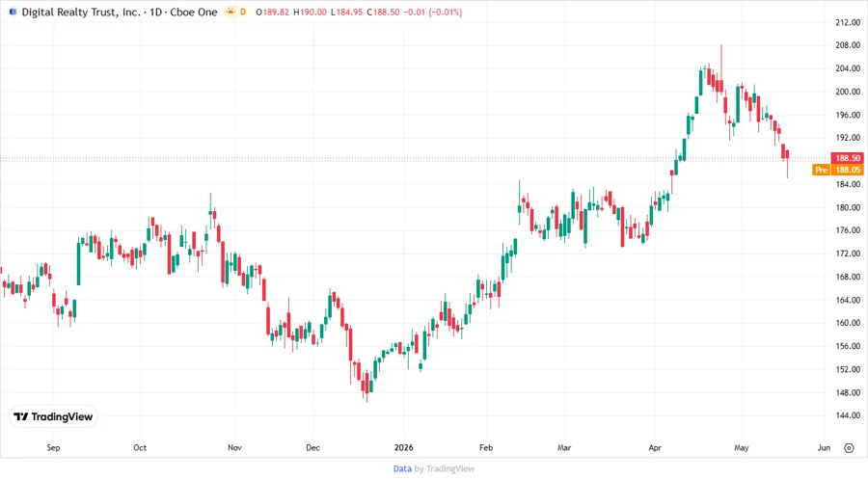Screen dimensions: 868x480
Task: Click the 148.00 price axis label
Action: click(848, 392)
